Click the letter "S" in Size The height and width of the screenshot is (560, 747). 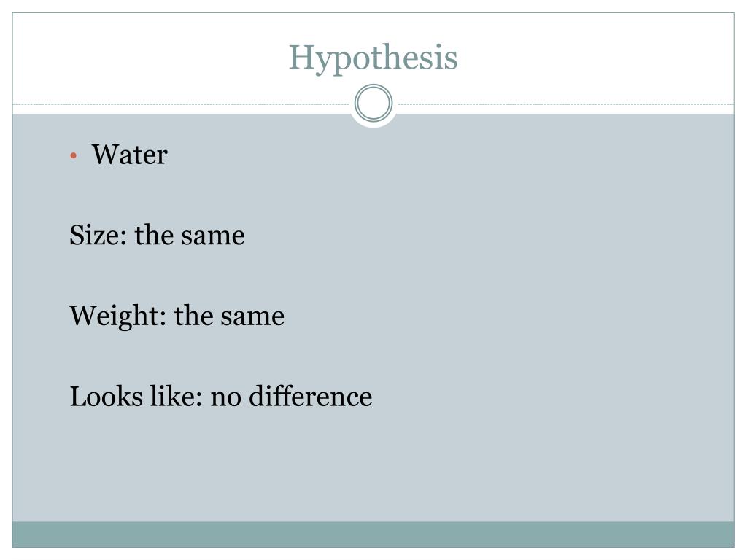coord(77,235)
